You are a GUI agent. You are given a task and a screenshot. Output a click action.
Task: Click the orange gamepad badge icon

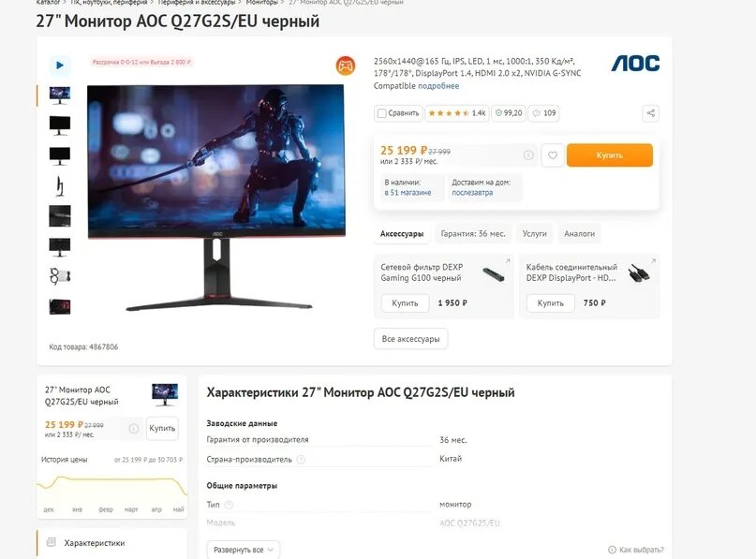pos(346,66)
